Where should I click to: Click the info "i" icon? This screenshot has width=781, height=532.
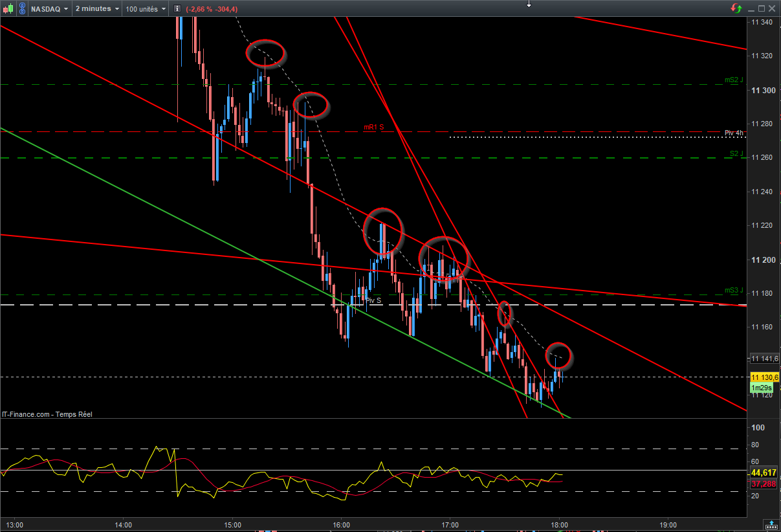pyautogui.click(x=177, y=9)
